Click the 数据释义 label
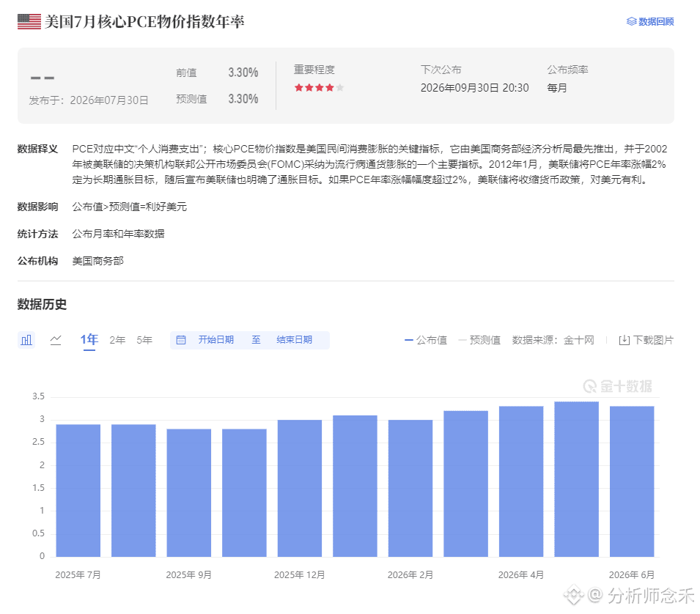The image size is (700, 614). click(37, 149)
